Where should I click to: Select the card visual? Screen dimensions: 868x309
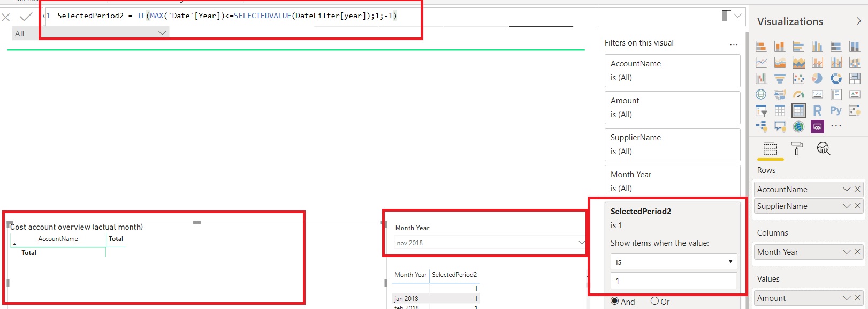point(817,95)
